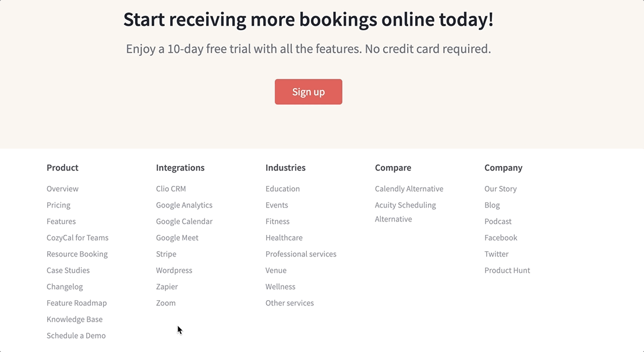Open the Stripe integration link

[x=166, y=254]
